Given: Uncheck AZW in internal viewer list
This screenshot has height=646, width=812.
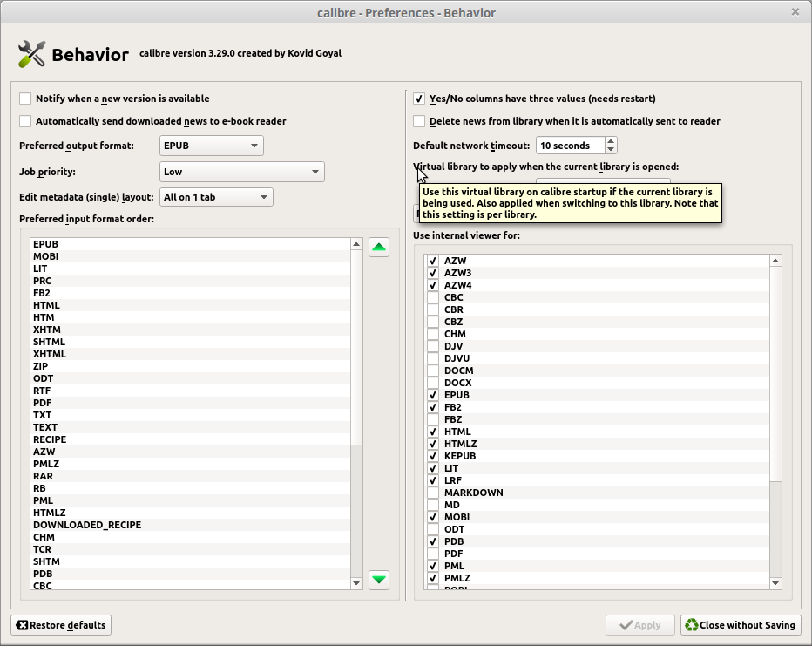Looking at the screenshot, I should click(x=433, y=261).
